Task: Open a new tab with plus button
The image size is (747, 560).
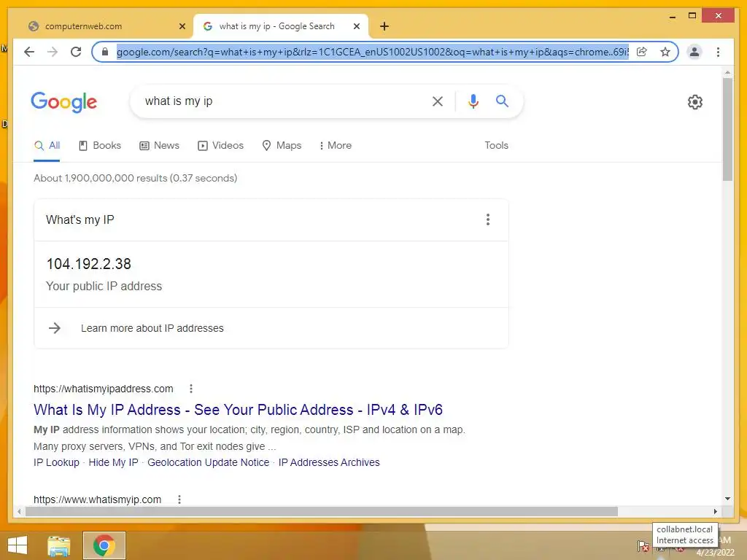Action: pos(384,26)
